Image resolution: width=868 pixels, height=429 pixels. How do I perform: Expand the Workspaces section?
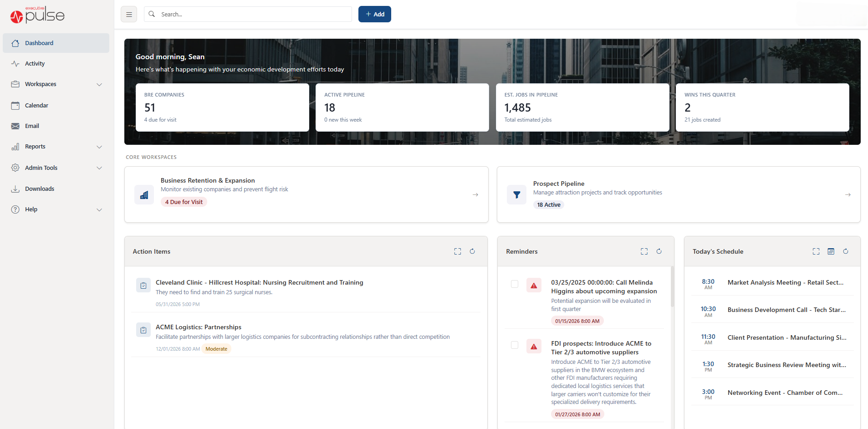tap(99, 84)
